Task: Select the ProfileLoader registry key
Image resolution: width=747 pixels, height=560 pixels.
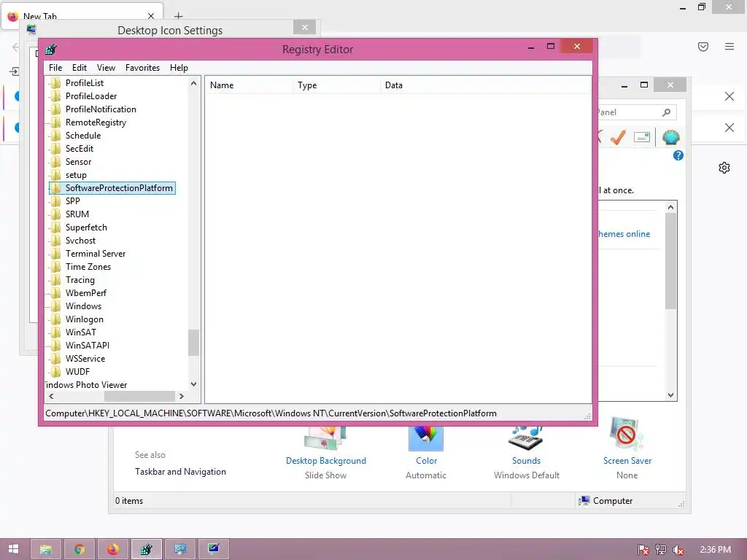Action: 91,96
